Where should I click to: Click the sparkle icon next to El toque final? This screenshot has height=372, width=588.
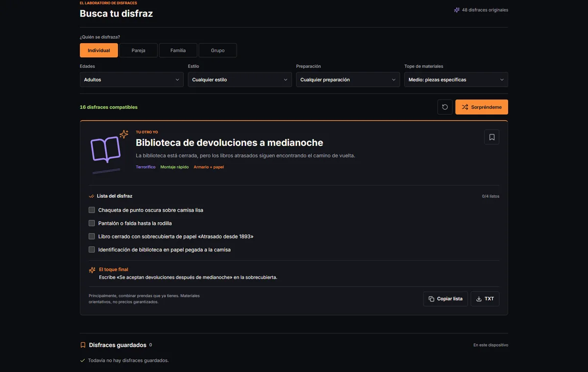(x=92, y=270)
